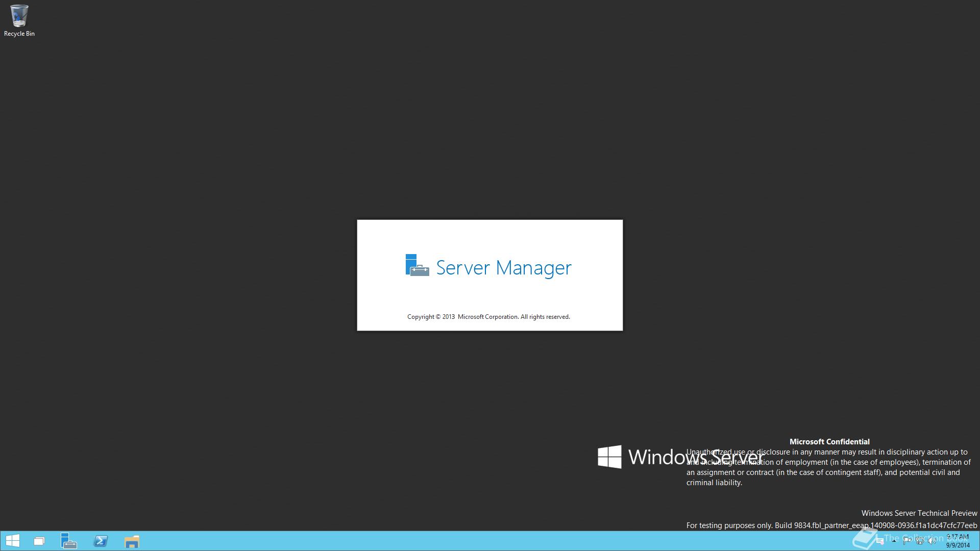This screenshot has height=551, width=980.
Task: Click the Server Manager splash title
Action: coord(503,268)
